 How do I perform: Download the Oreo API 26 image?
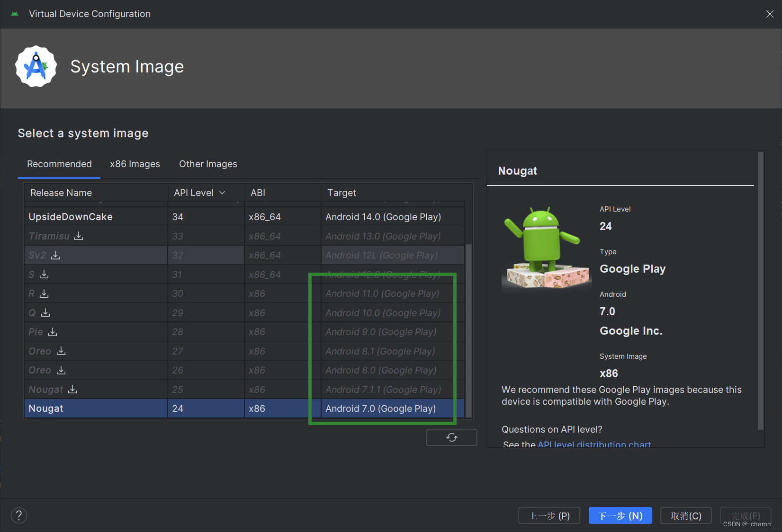click(61, 370)
